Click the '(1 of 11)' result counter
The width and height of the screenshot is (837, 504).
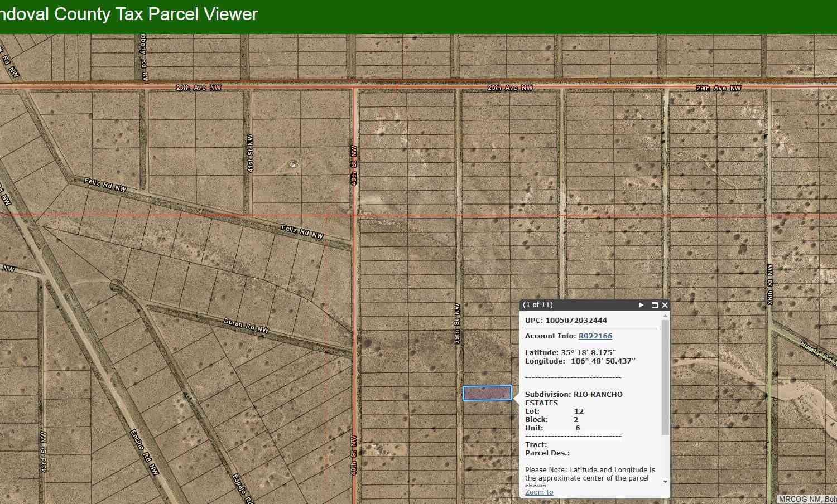[x=538, y=305]
